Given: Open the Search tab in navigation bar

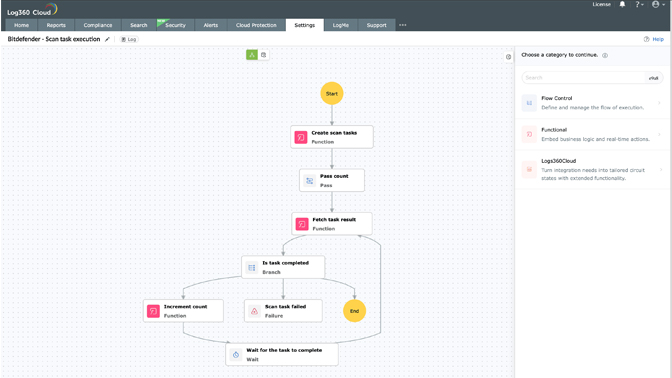Looking at the screenshot, I should pyautogui.click(x=138, y=25).
